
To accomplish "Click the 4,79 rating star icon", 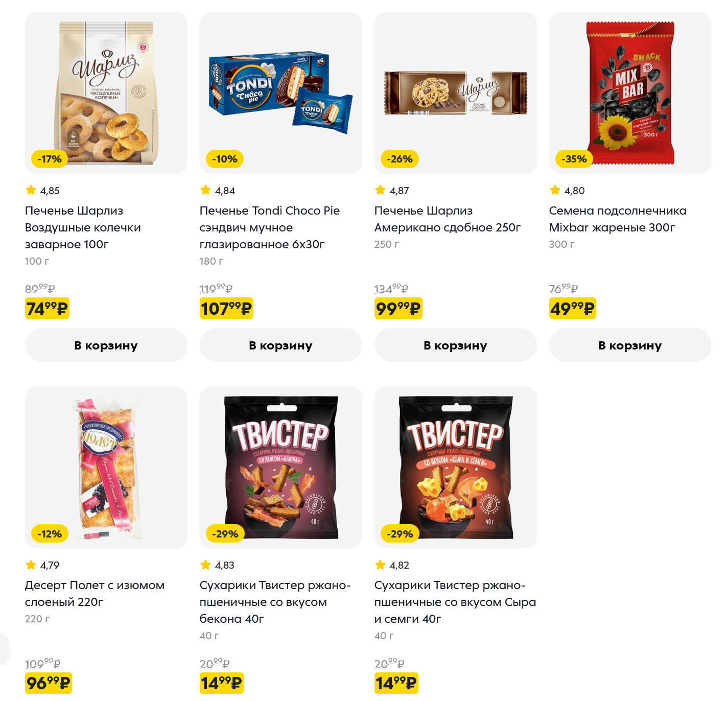I will click(x=31, y=565).
